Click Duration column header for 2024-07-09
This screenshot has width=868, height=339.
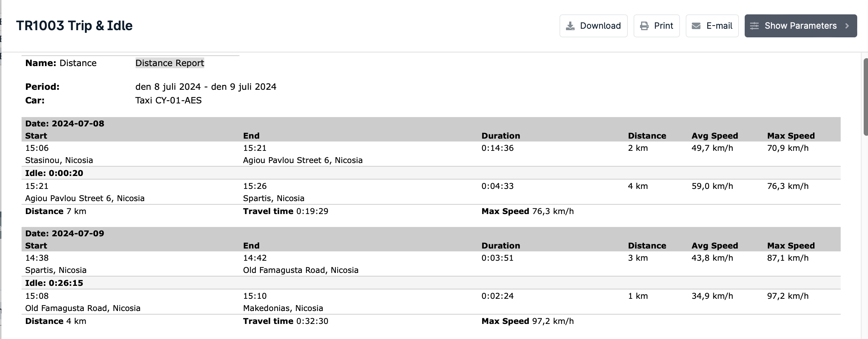click(x=501, y=246)
